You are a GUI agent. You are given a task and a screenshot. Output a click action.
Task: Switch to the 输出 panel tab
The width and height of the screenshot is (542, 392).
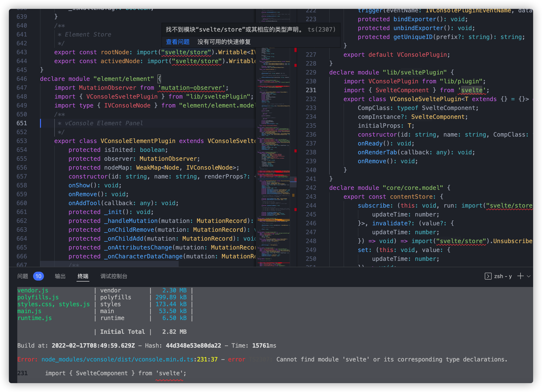click(x=60, y=276)
